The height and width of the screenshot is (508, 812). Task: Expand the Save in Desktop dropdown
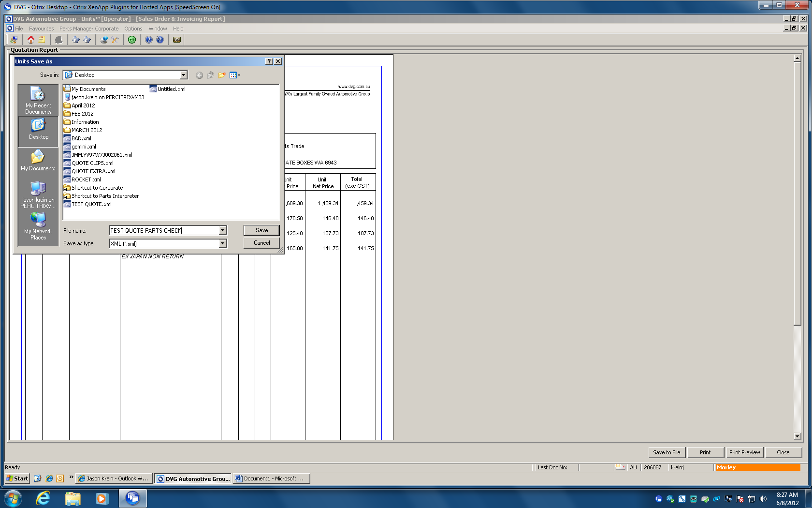click(184, 75)
